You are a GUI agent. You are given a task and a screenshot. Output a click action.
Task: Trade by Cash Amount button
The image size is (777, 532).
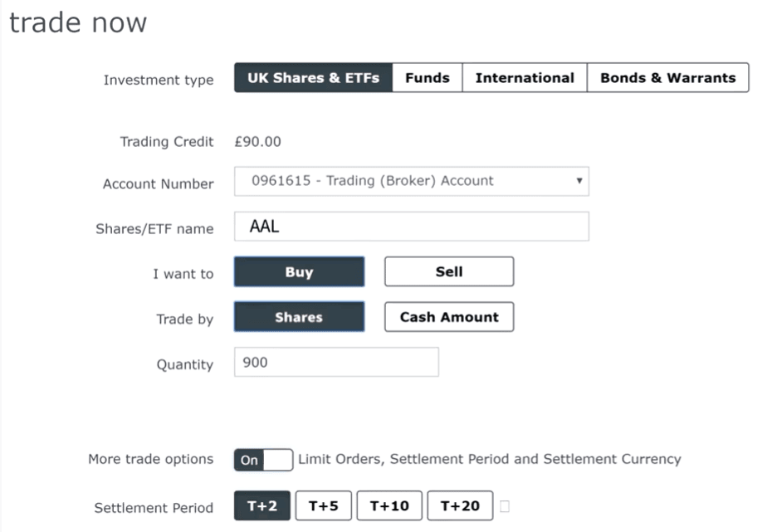[x=449, y=316]
